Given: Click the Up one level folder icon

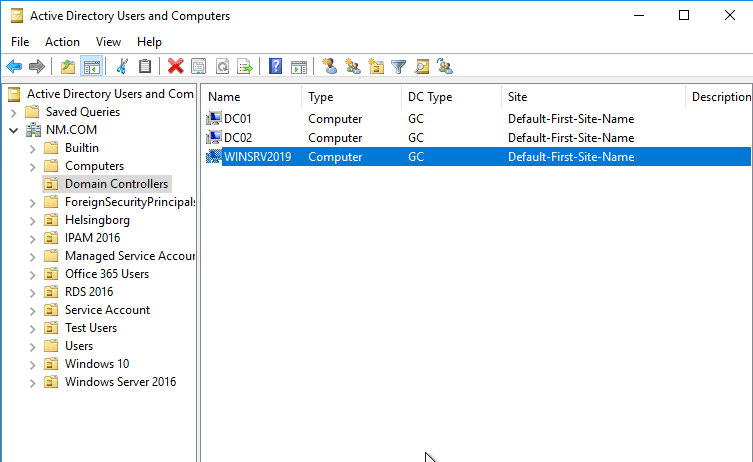Looking at the screenshot, I should click(x=68, y=66).
